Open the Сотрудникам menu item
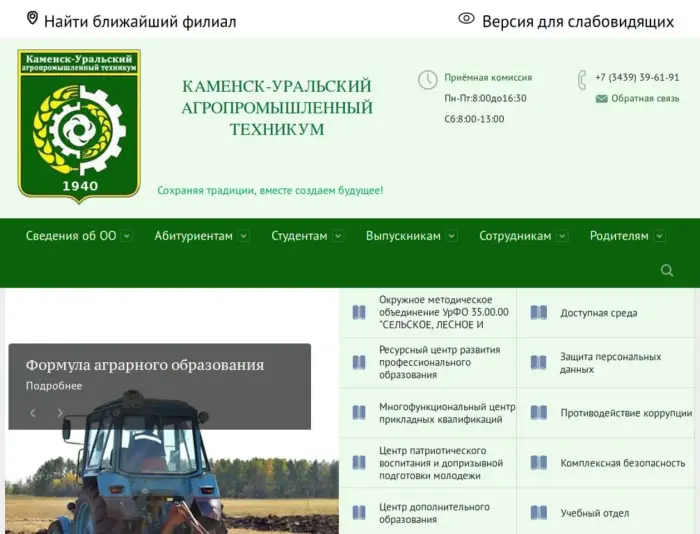Image resolution: width=700 pixels, height=534 pixels. click(515, 236)
